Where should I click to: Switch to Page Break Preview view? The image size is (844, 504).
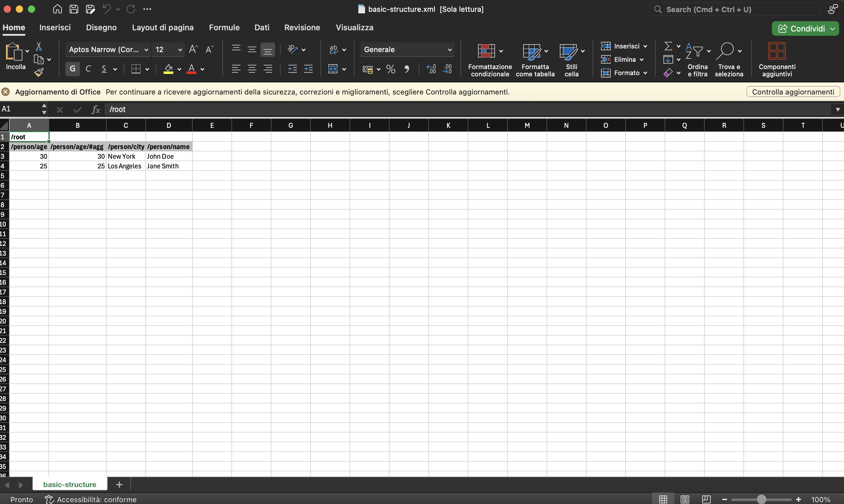pyautogui.click(x=706, y=499)
